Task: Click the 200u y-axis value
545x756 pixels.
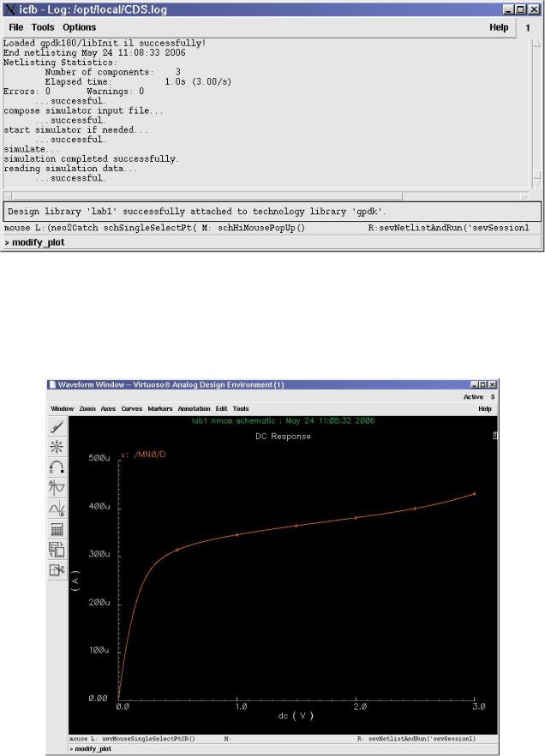Action: [99, 603]
